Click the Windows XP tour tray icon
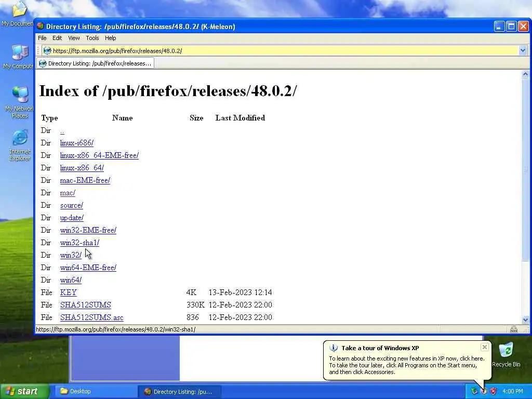 click(x=484, y=391)
